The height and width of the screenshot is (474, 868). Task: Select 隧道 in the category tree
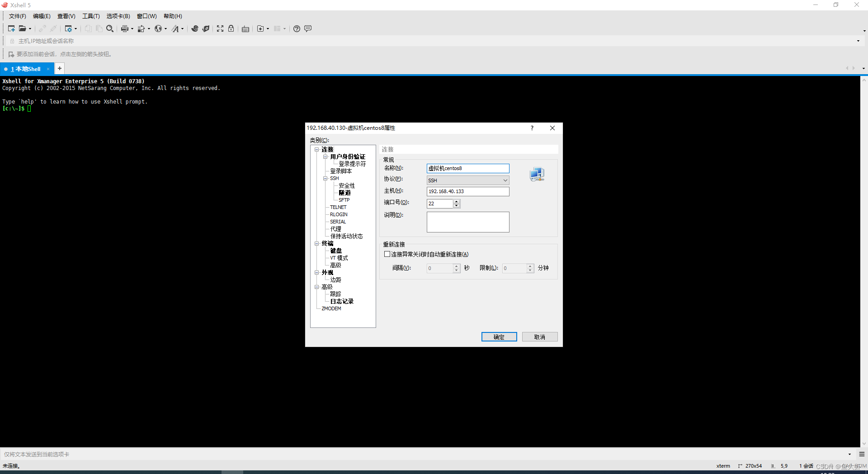point(344,193)
